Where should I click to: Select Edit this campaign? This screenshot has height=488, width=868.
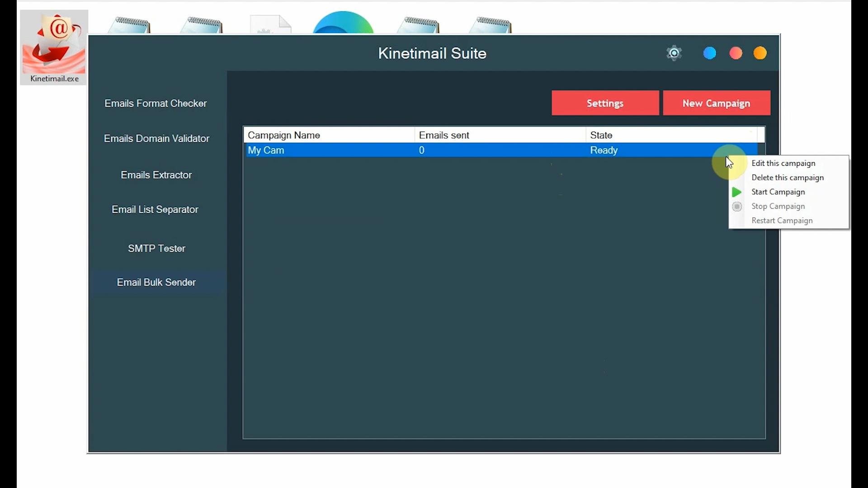pos(783,163)
